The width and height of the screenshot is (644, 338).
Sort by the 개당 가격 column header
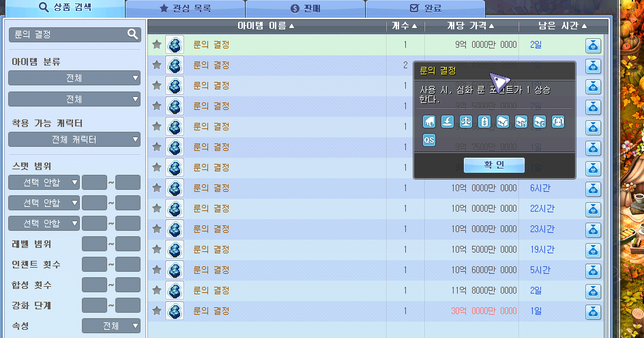tap(471, 26)
